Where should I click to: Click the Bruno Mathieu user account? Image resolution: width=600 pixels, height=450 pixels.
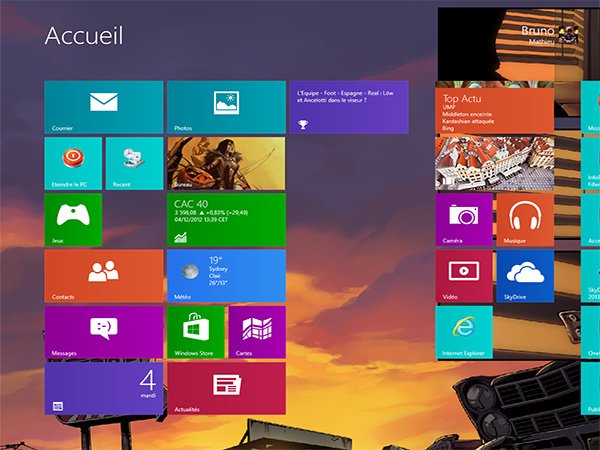549,35
